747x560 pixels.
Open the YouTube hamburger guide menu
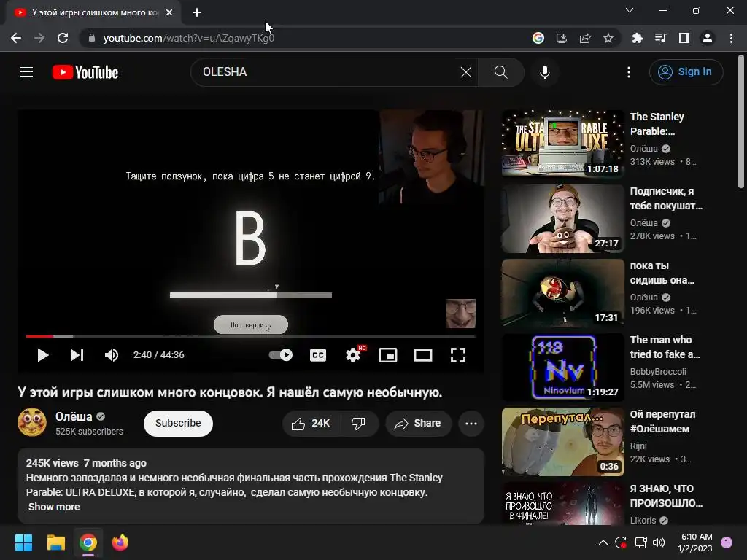(x=26, y=72)
